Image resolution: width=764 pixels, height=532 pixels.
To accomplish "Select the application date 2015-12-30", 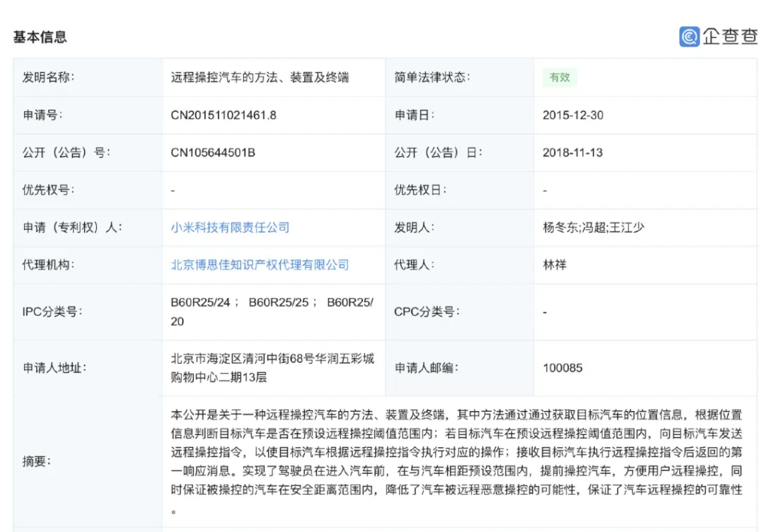I will [x=573, y=115].
